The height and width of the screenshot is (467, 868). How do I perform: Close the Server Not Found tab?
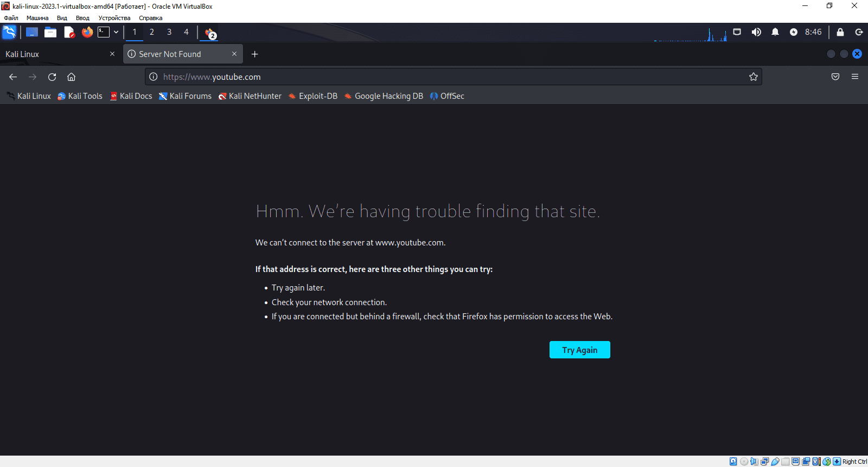pyautogui.click(x=234, y=54)
